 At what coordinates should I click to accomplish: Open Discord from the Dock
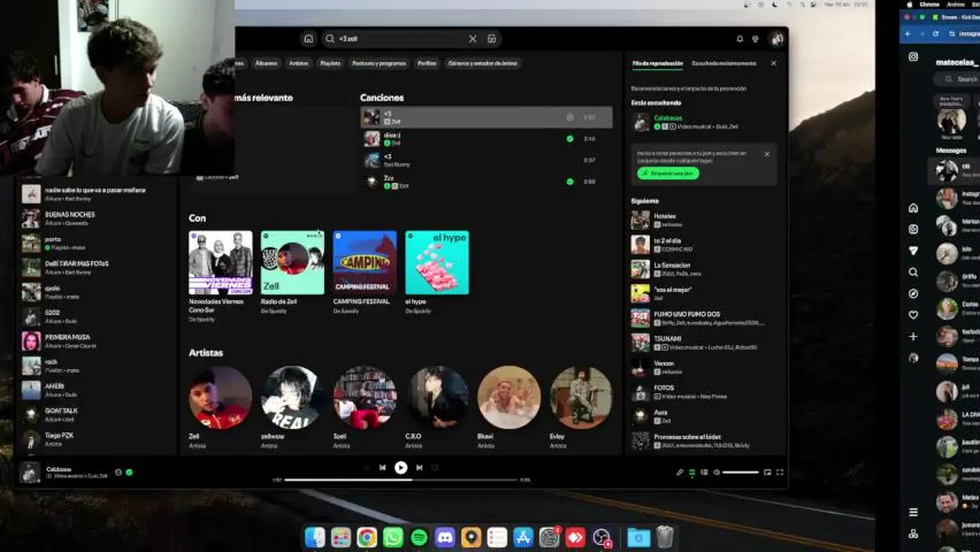coord(446,537)
